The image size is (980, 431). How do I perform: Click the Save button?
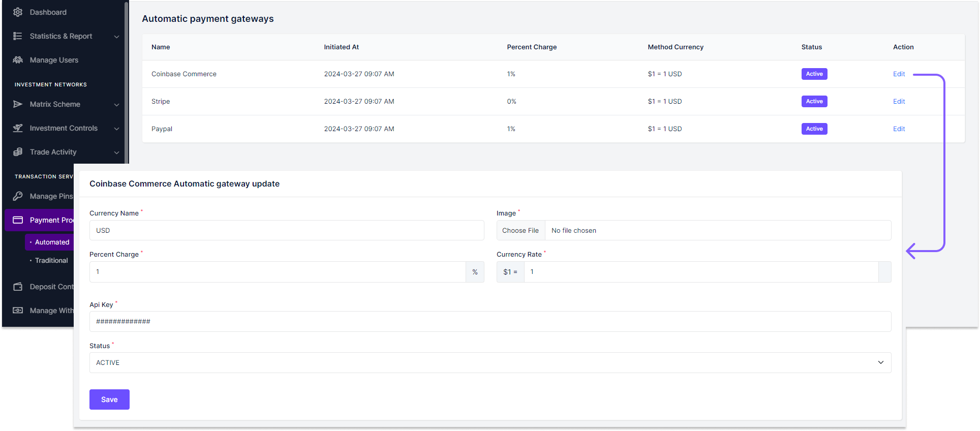click(109, 399)
